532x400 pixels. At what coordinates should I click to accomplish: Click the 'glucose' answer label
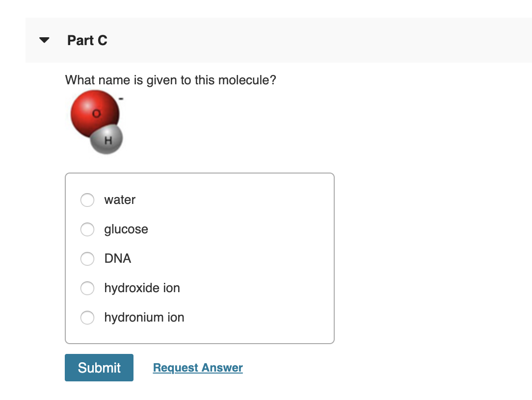(x=126, y=229)
